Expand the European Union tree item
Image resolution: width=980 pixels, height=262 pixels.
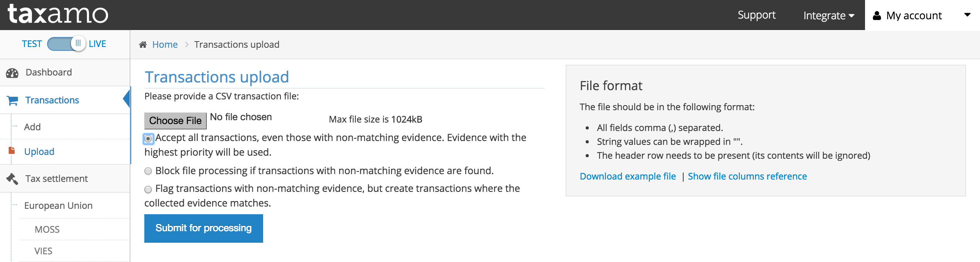point(58,206)
